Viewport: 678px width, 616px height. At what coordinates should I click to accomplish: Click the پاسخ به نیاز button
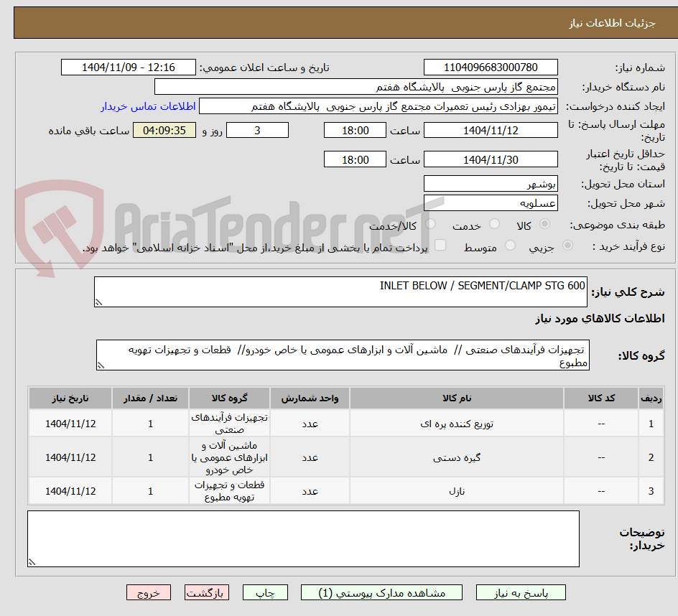click(521, 592)
